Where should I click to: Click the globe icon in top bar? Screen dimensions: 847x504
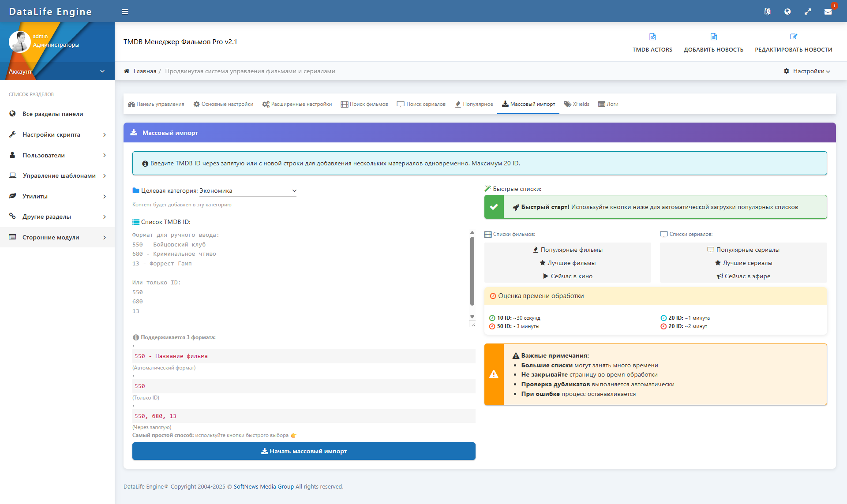pos(787,12)
